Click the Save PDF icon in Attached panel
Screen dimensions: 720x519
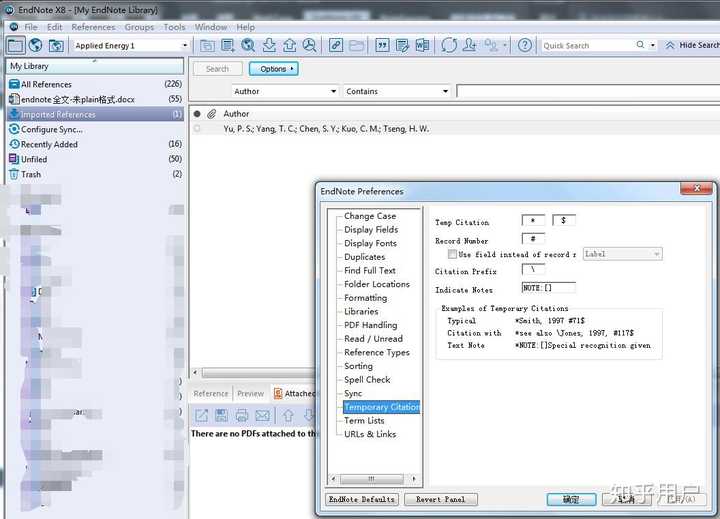point(222,416)
